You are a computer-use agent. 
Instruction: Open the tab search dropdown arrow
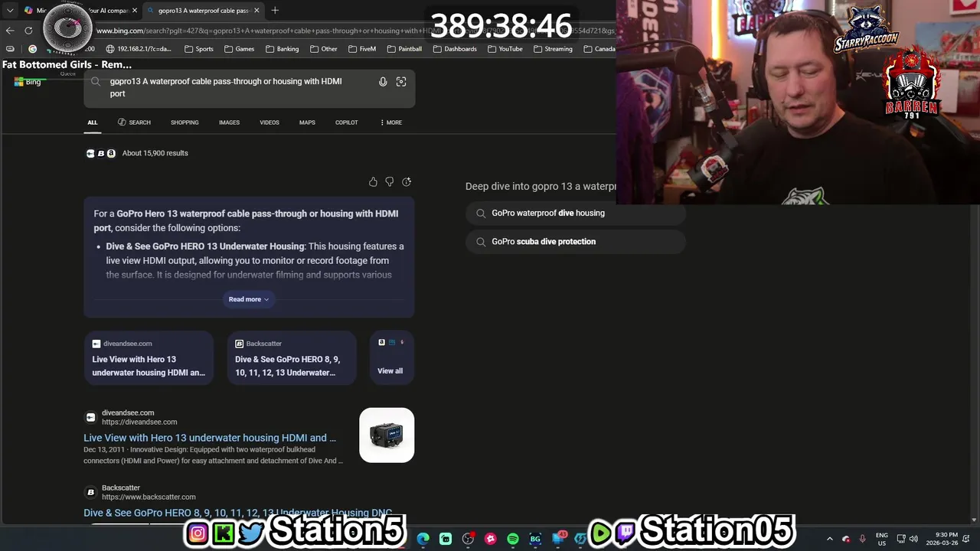(x=10, y=11)
